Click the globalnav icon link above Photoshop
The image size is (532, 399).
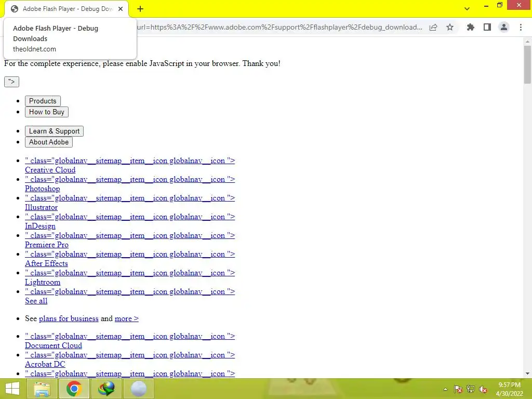click(129, 179)
